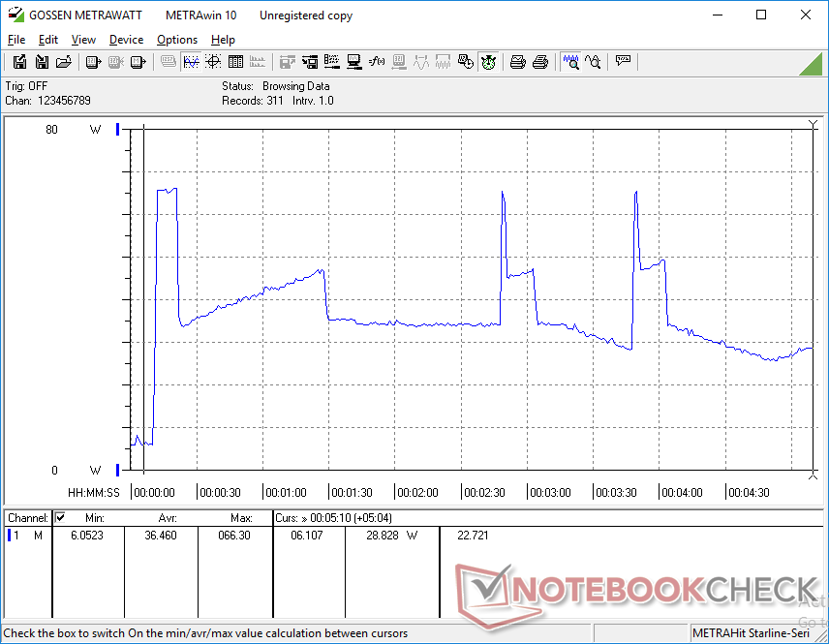829x644 pixels.
Task: Open the Options menu
Action: click(x=176, y=40)
